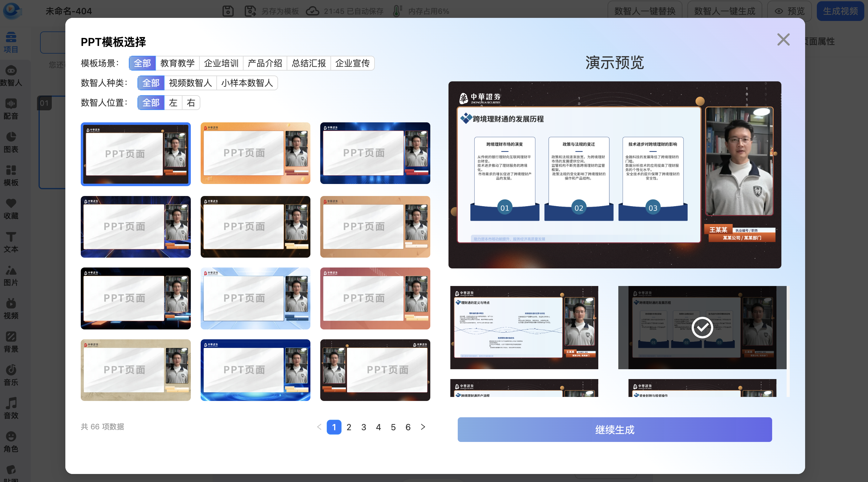Click the 继续生成 button
This screenshot has width=868, height=482.
[x=614, y=430]
